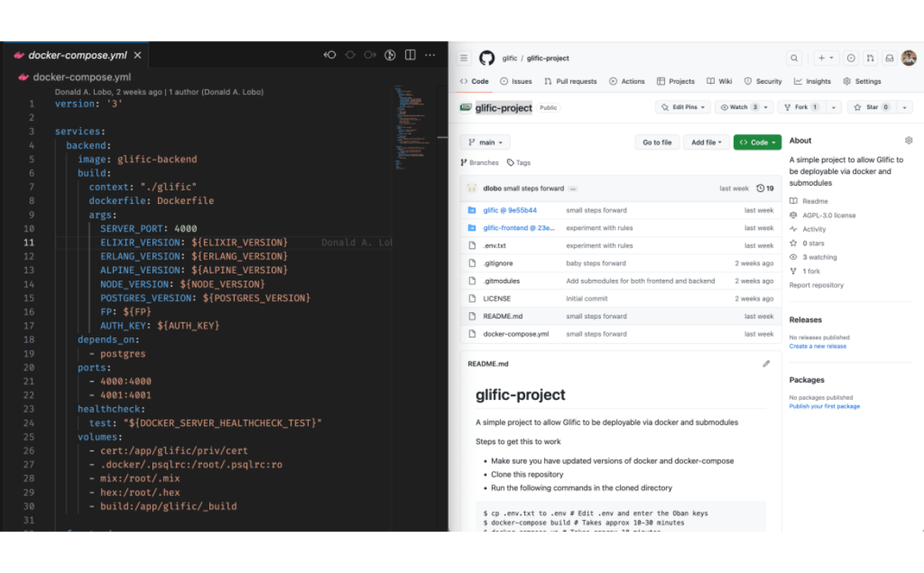Open the docker-compose.yml file link
The width and height of the screenshot is (924, 573).
[x=516, y=334]
